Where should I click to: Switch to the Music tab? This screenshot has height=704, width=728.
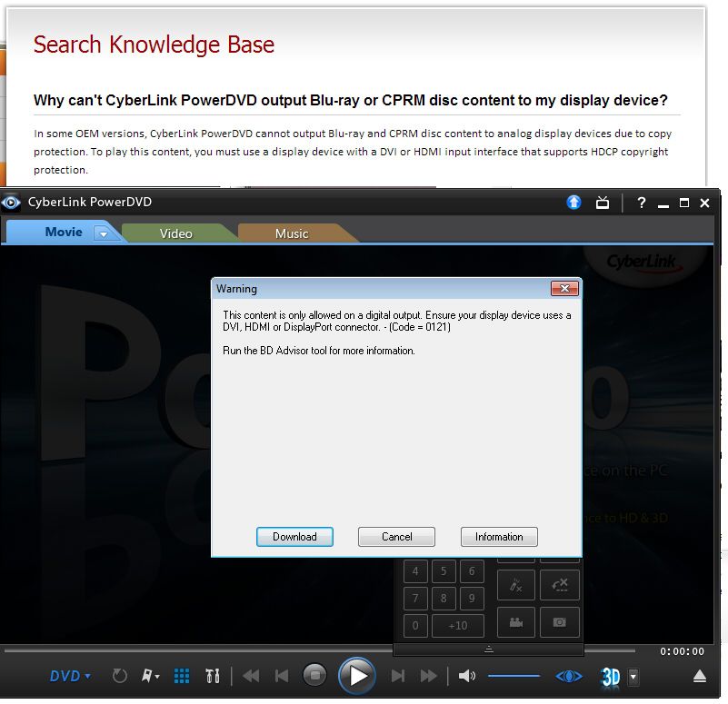[292, 233]
